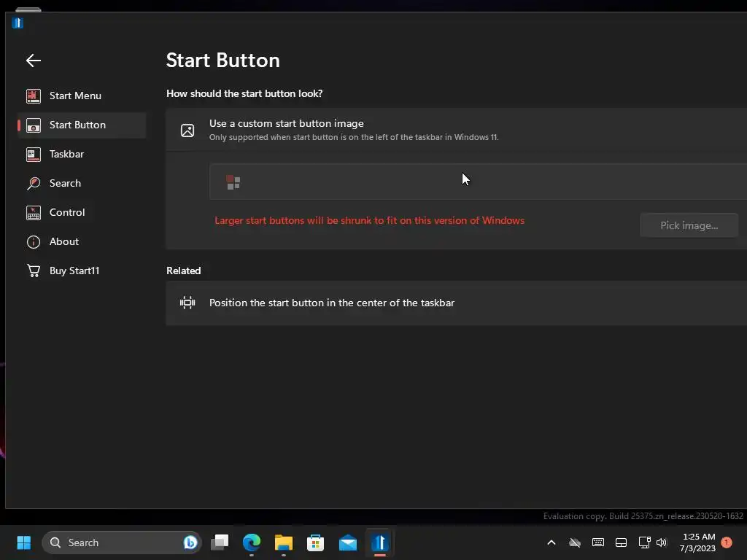Open network status tray icon

(x=644, y=542)
